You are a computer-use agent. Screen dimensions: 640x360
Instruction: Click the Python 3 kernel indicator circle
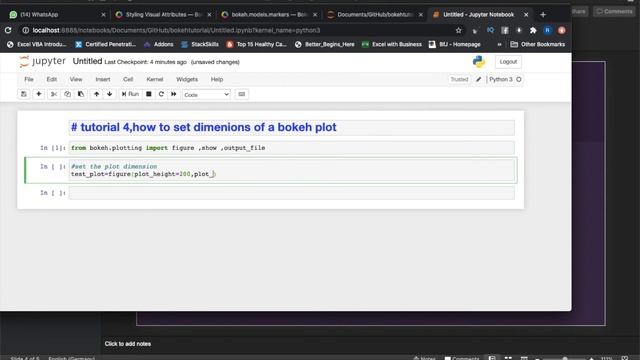[x=519, y=79]
